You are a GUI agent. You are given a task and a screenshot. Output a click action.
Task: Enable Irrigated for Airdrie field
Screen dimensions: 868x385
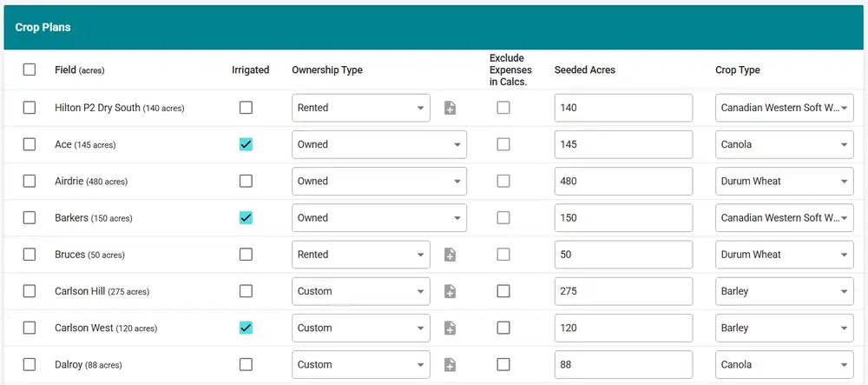click(x=246, y=181)
